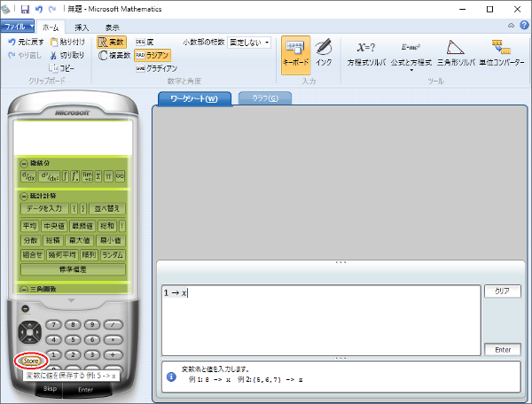
Task: Click the ランダム (random) button
Action: (113, 255)
